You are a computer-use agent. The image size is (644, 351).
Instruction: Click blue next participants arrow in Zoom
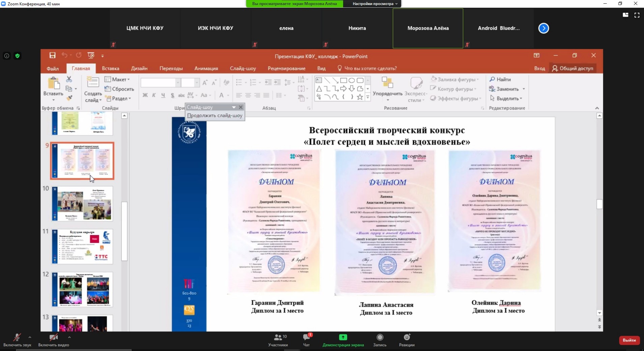coord(543,28)
